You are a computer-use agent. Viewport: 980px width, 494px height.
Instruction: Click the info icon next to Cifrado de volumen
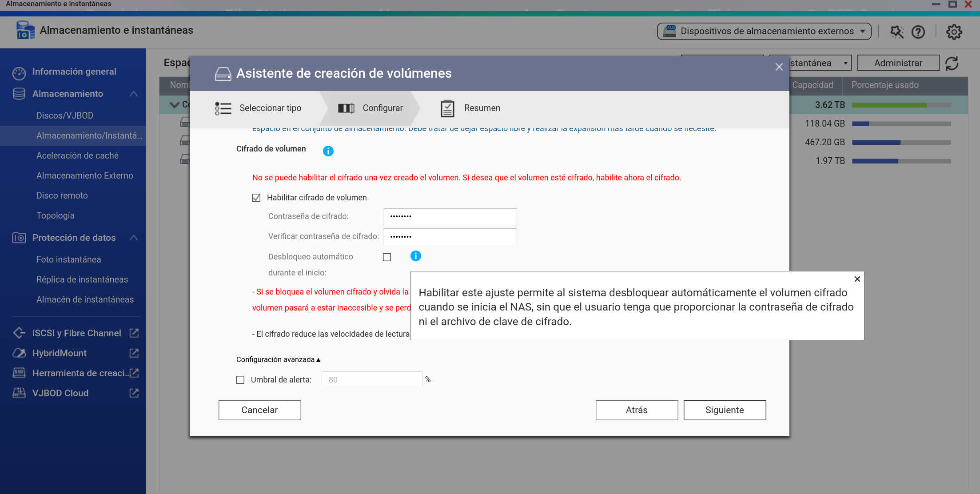tap(328, 151)
